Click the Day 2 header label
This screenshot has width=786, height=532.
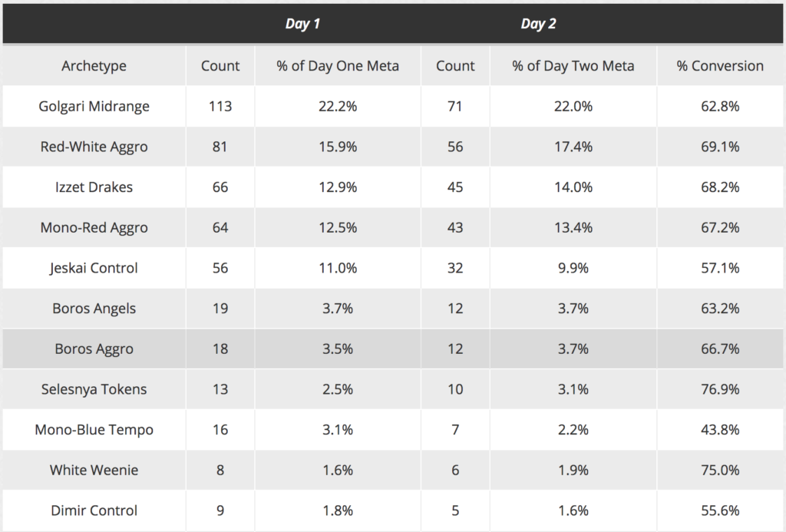[538, 24]
